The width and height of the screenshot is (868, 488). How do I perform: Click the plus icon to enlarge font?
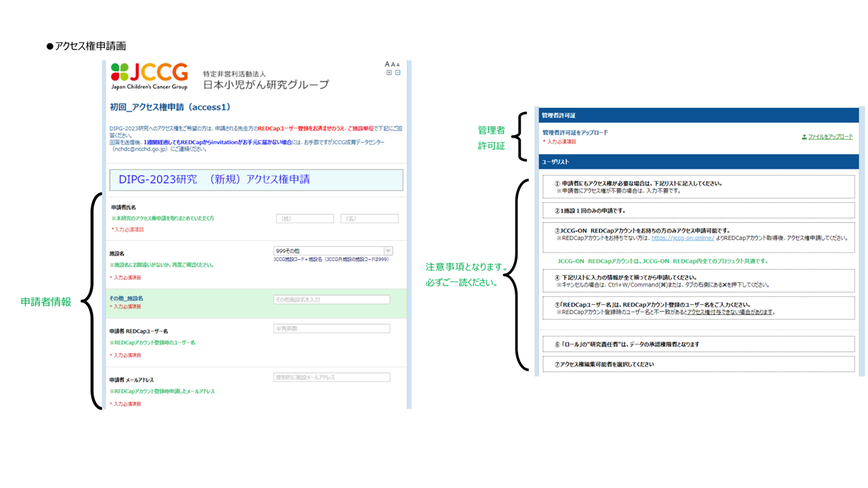click(x=389, y=73)
